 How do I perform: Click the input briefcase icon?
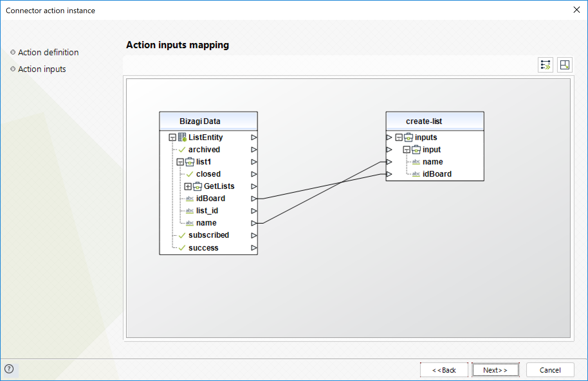pyautogui.click(x=416, y=149)
